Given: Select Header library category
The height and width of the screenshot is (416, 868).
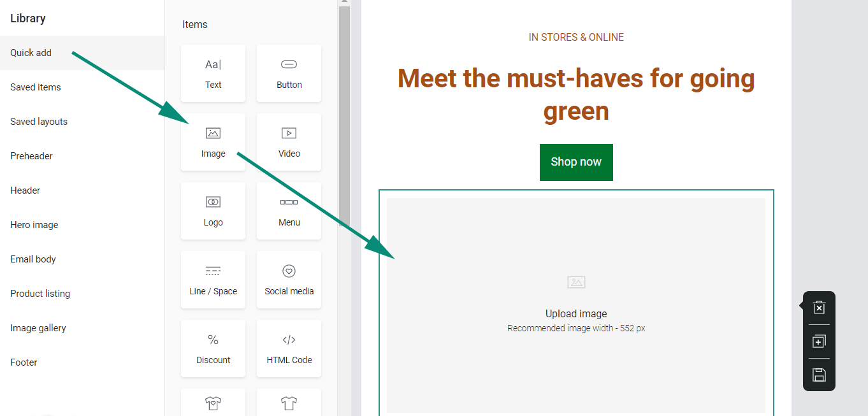Looking at the screenshot, I should click(82, 190).
